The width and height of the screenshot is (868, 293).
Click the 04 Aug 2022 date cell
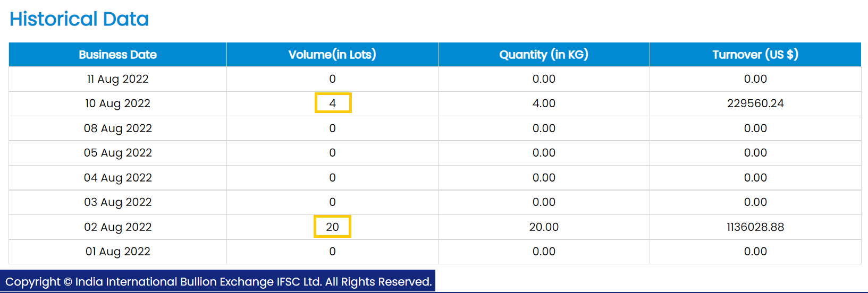point(117,178)
